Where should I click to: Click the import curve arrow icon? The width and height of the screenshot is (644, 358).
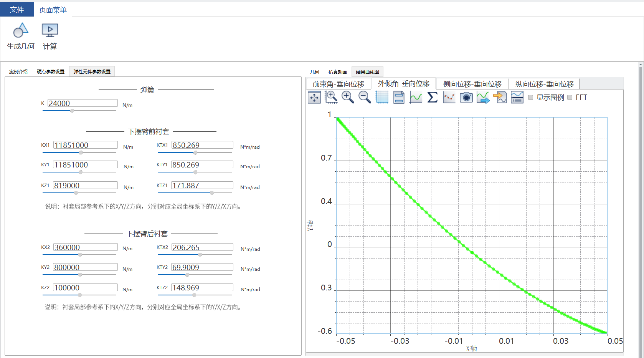click(500, 98)
